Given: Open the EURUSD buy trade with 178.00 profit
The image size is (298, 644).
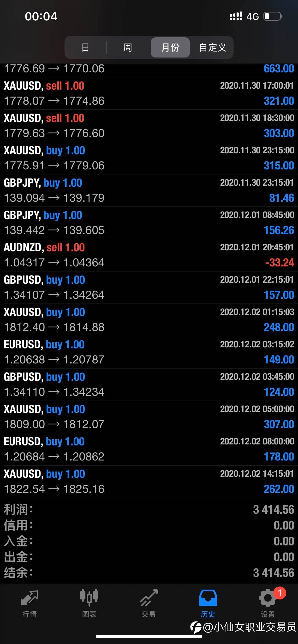Looking at the screenshot, I should [x=149, y=449].
